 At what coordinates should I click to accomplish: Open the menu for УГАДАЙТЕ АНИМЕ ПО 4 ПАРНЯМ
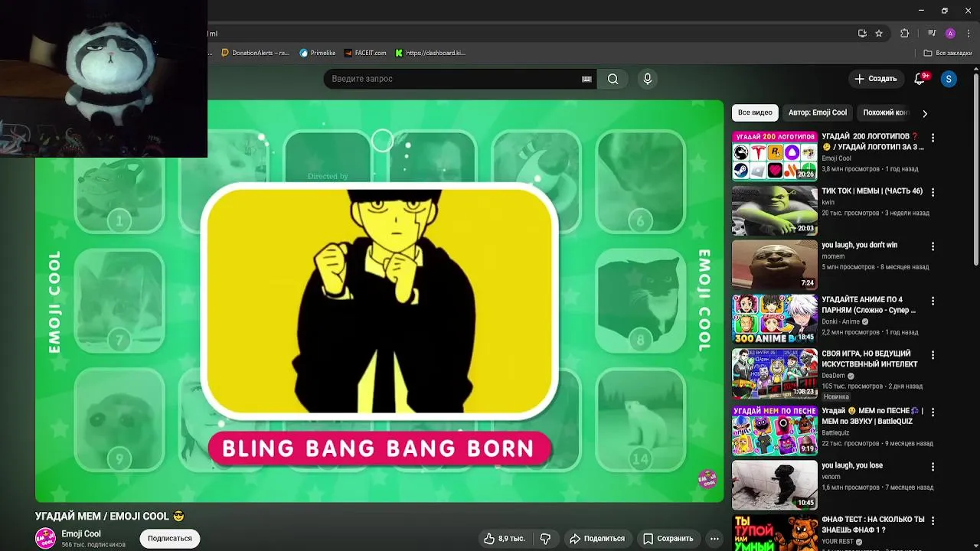(x=933, y=301)
